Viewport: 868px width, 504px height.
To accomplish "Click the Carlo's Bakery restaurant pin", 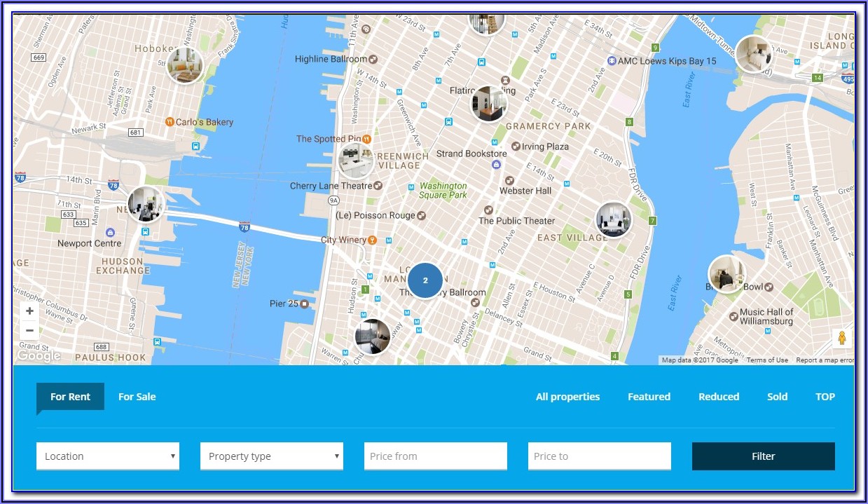I will coord(170,122).
